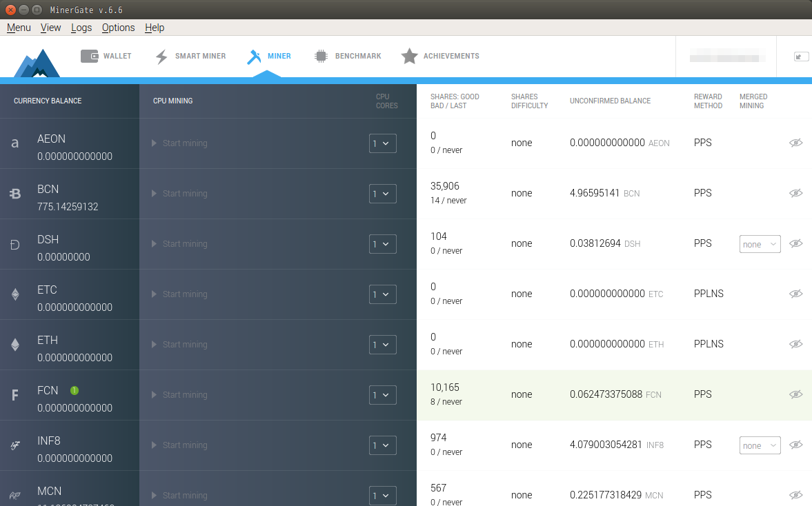812x506 pixels.
Task: Hide the FCN row using eye icon
Action: click(x=795, y=394)
